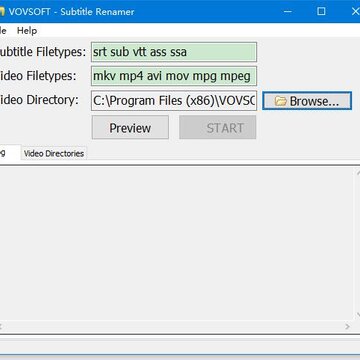
Task: Click the horizontal scrollbar track in log
Action: click(x=173, y=327)
